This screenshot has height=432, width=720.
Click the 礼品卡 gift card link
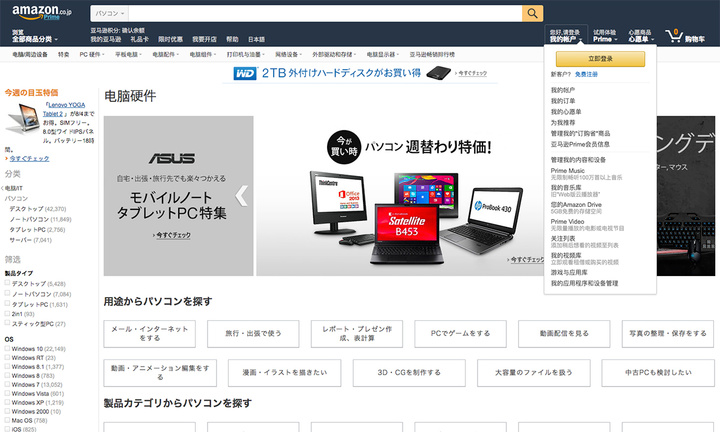(140, 39)
